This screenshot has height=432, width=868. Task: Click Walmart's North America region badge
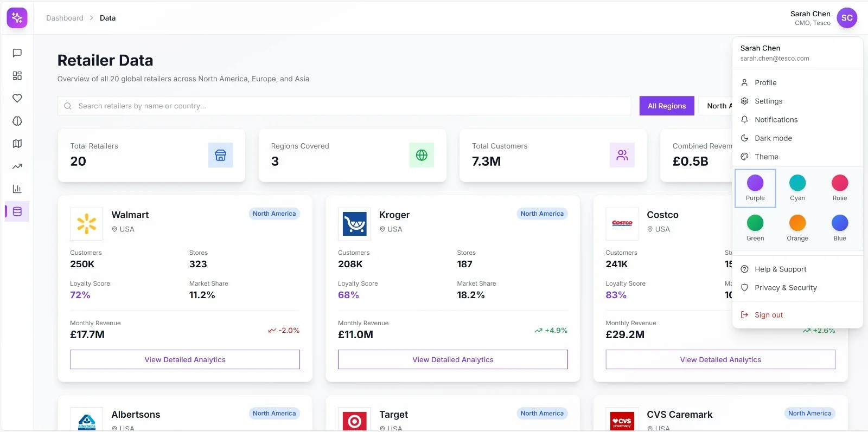274,214
